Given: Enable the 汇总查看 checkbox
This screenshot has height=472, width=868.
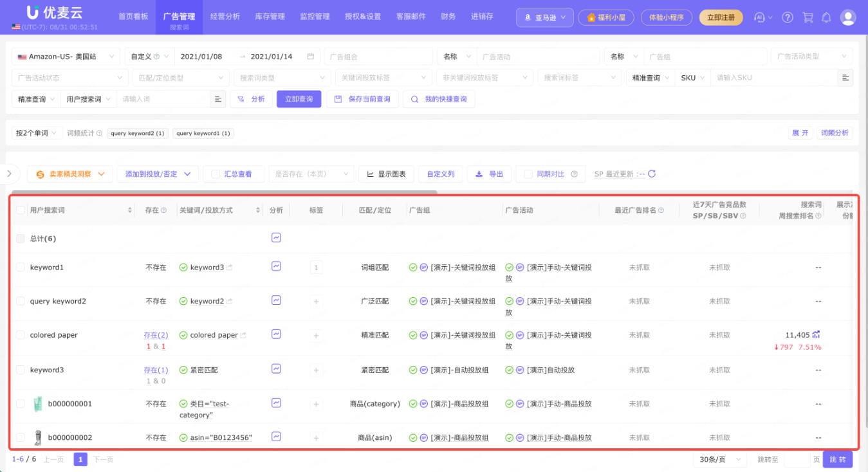Looking at the screenshot, I should [x=216, y=174].
